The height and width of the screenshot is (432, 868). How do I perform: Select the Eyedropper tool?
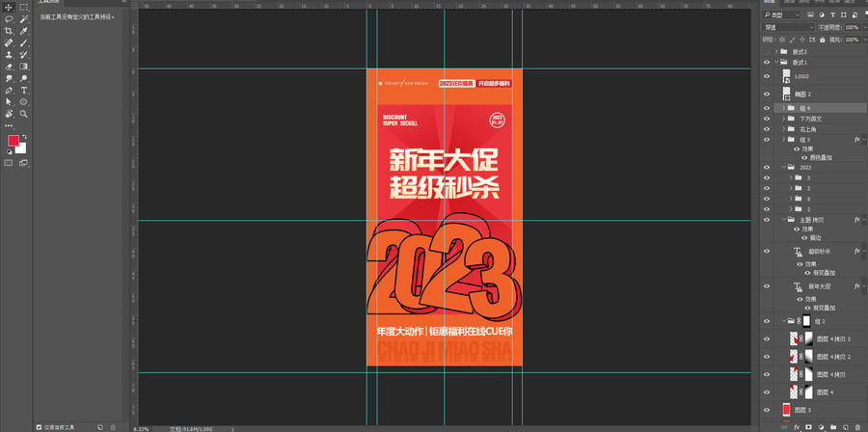pos(24,31)
